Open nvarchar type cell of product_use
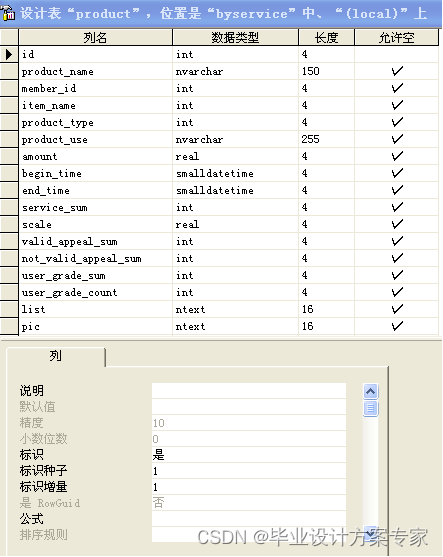Screen dimensions: 443x557 pyautogui.click(x=236, y=140)
